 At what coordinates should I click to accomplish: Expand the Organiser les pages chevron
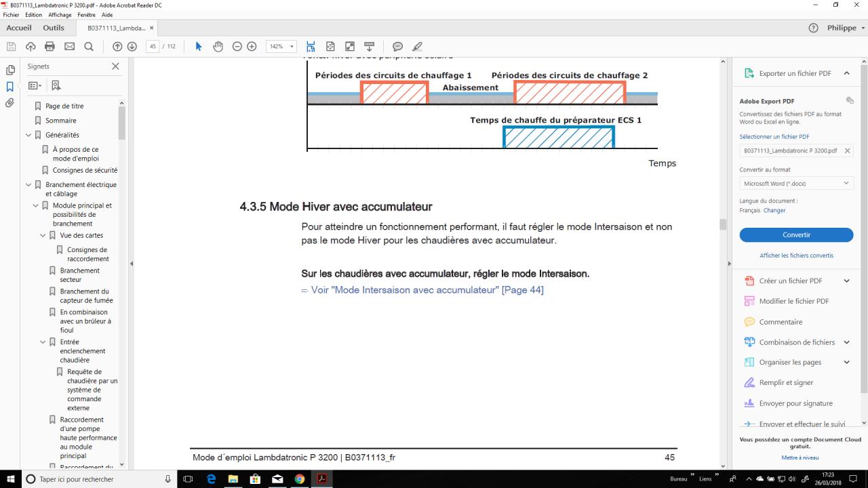pyautogui.click(x=846, y=362)
